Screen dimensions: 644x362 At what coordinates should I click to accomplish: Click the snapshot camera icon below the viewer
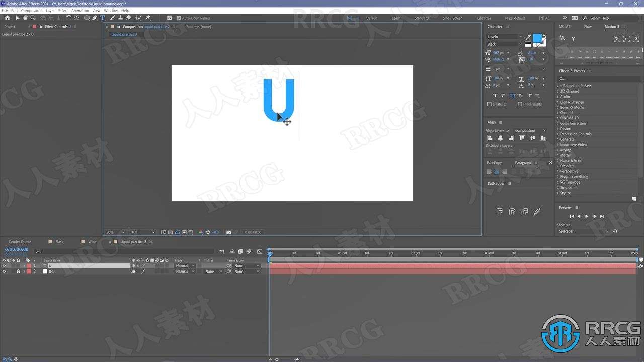point(228,232)
